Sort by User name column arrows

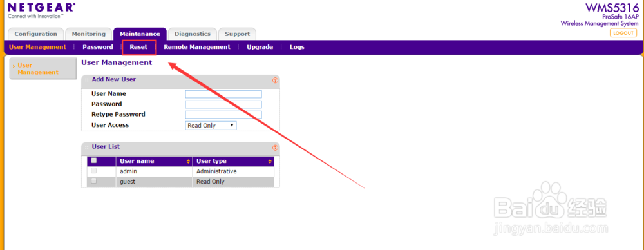coord(188,161)
